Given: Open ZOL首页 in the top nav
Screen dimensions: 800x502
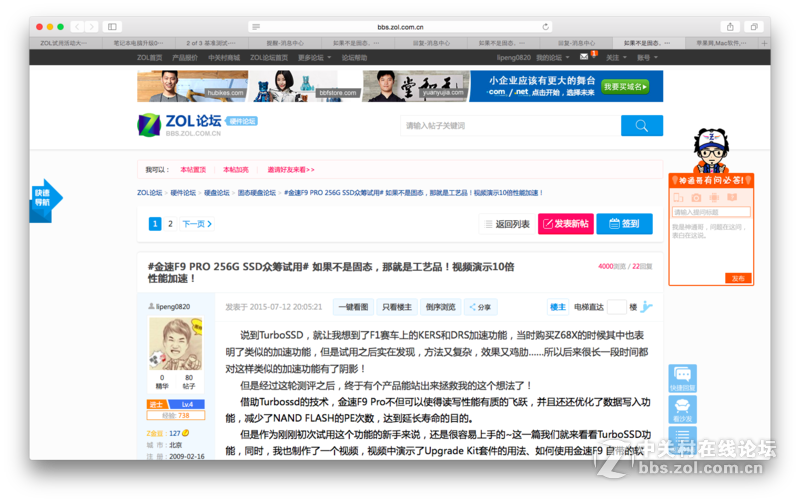Looking at the screenshot, I should (x=149, y=58).
